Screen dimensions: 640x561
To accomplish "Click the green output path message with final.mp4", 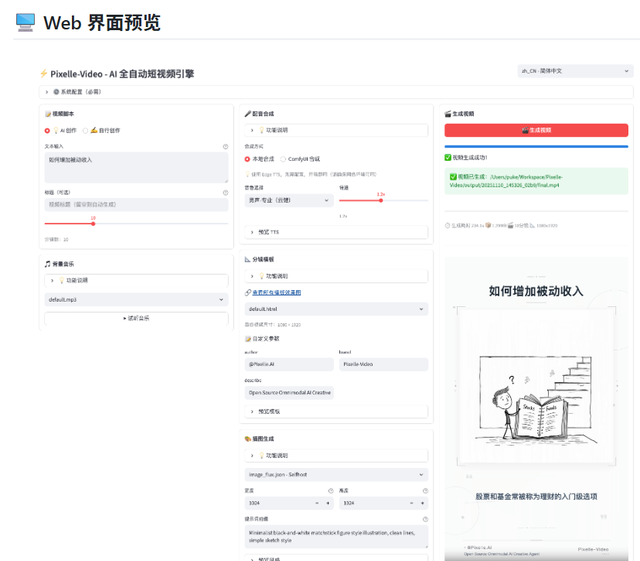I will pyautogui.click(x=536, y=181).
